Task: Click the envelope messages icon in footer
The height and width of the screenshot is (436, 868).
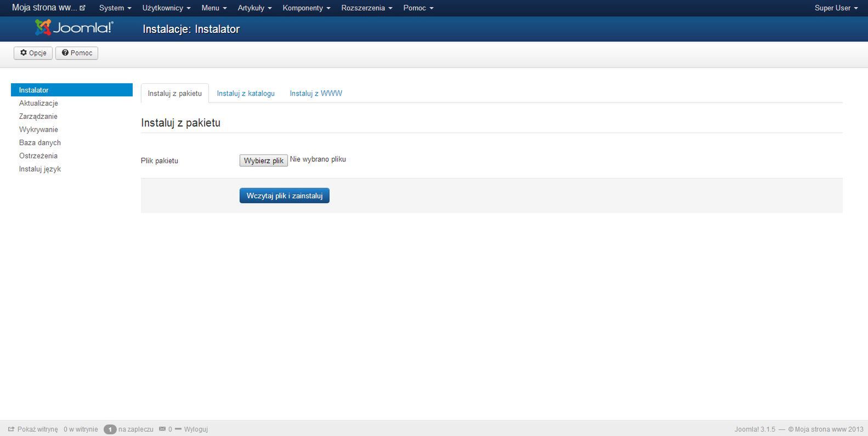Action: click(x=162, y=429)
